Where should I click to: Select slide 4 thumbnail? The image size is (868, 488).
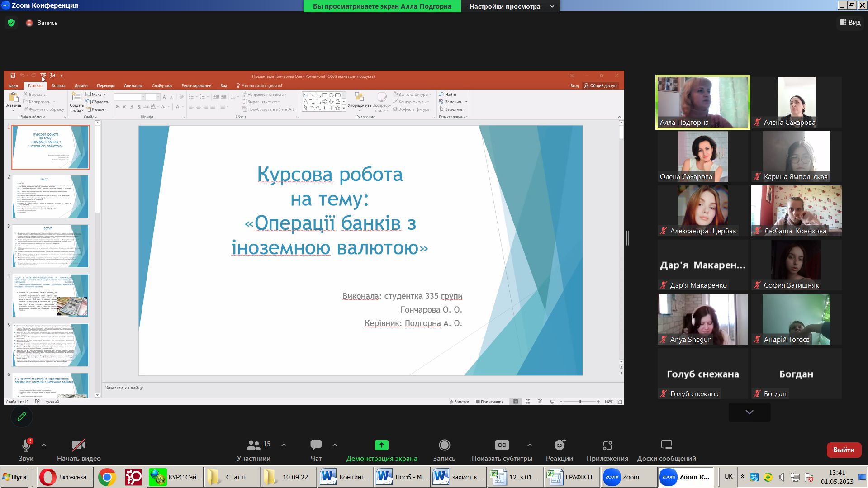click(50, 295)
